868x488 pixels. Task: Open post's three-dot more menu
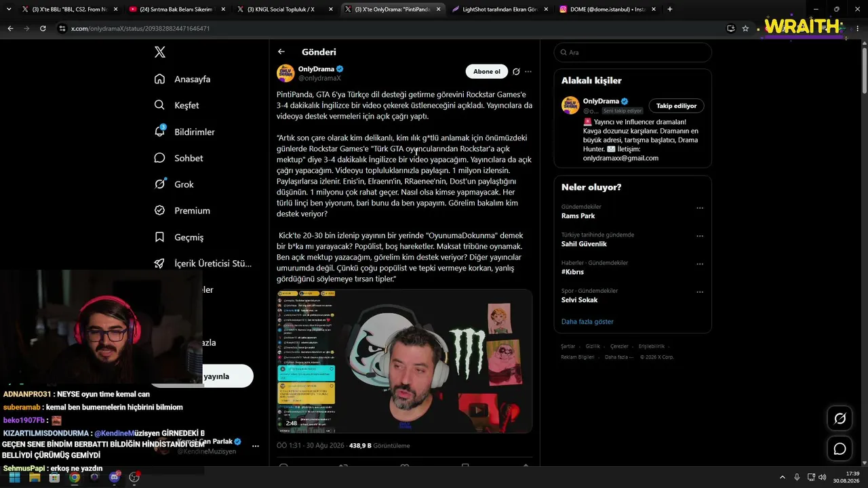(528, 72)
